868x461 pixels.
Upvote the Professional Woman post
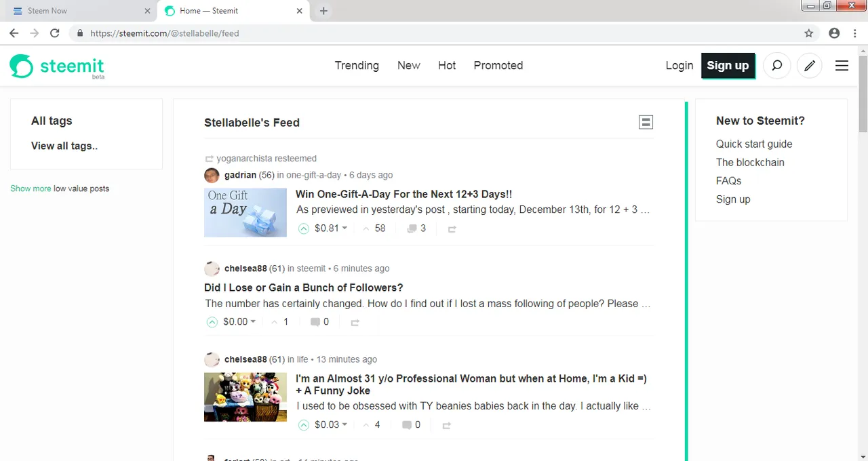[304, 425]
